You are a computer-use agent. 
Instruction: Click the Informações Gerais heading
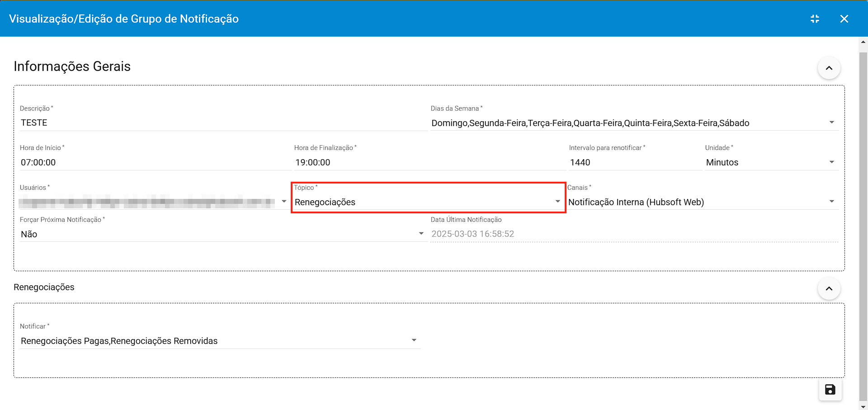pos(72,66)
